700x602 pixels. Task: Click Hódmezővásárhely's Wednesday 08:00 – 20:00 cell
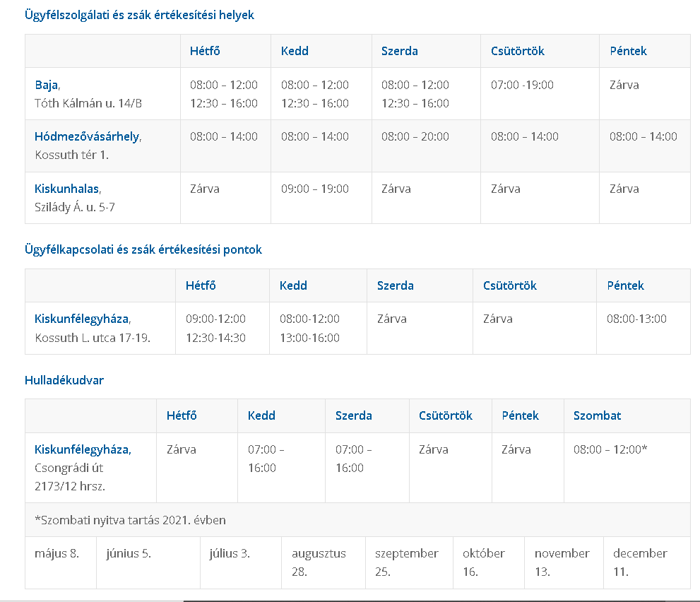coord(415,136)
